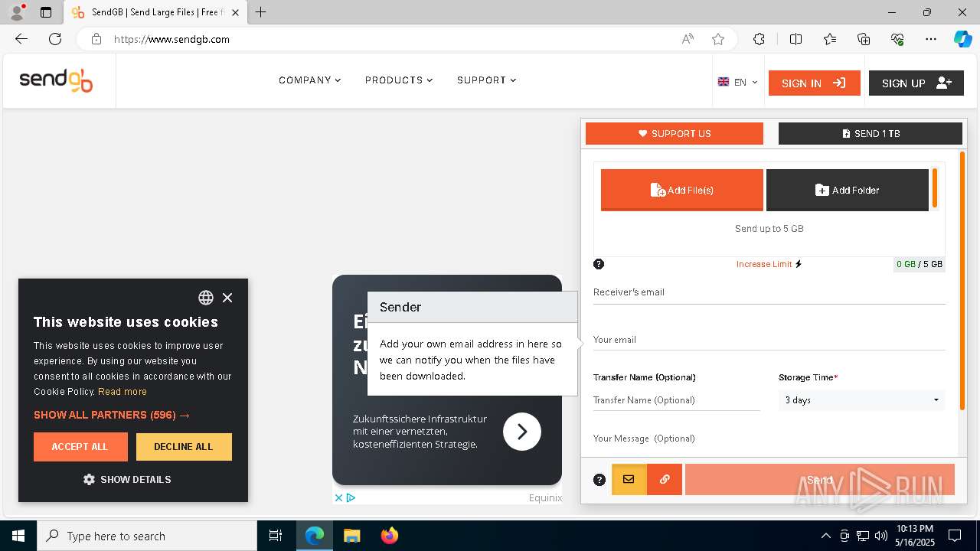Click ACCEPT ALL cookies button

80,447
